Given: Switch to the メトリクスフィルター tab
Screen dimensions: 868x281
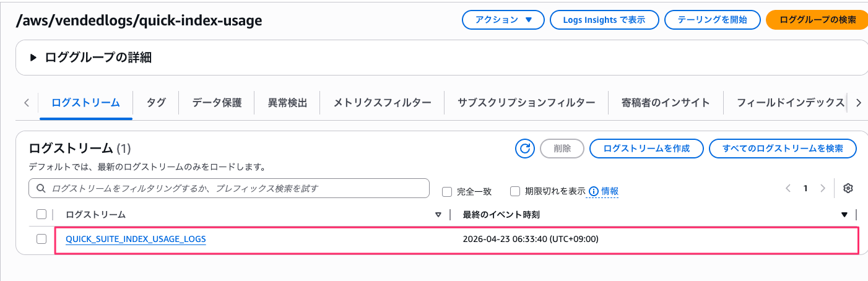Looking at the screenshot, I should (x=382, y=103).
